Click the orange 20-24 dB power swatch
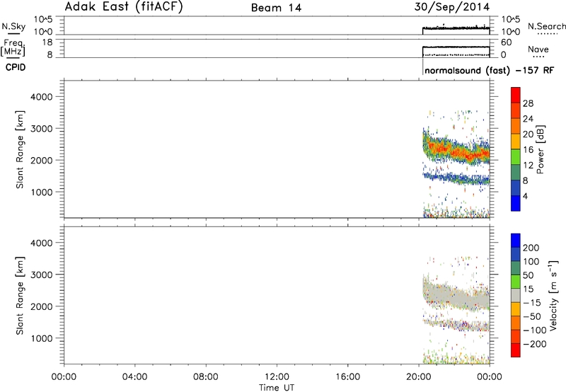The width and height of the screenshot is (566, 392). [x=516, y=127]
